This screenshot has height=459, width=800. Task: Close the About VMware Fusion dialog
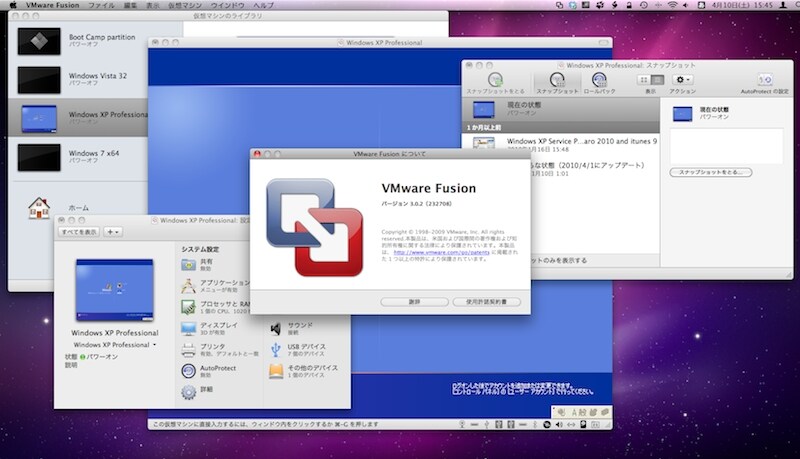(257, 154)
